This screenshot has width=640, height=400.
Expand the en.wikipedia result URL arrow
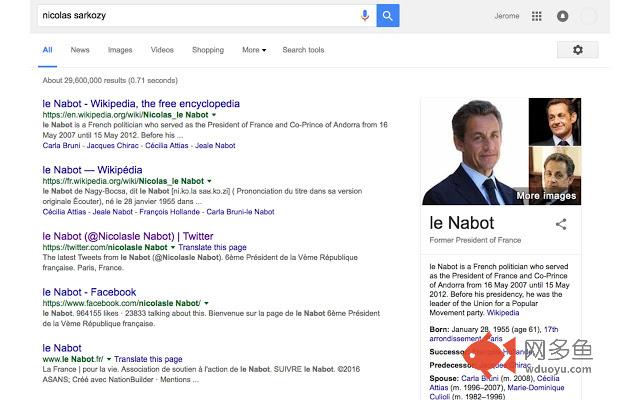tap(214, 115)
